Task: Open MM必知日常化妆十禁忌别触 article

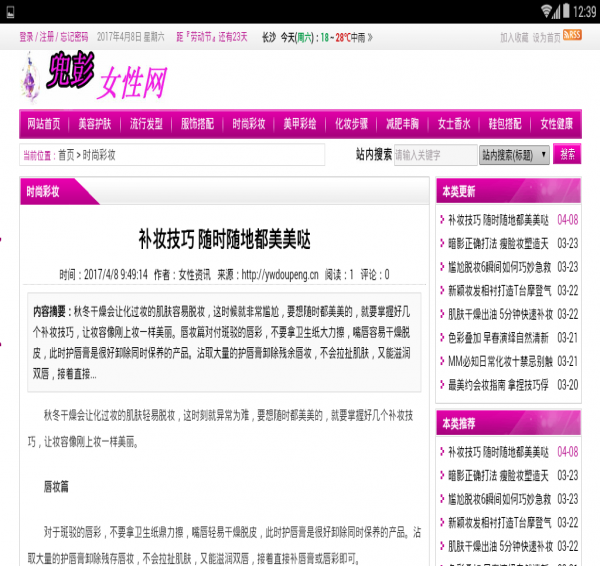Action: click(501, 361)
